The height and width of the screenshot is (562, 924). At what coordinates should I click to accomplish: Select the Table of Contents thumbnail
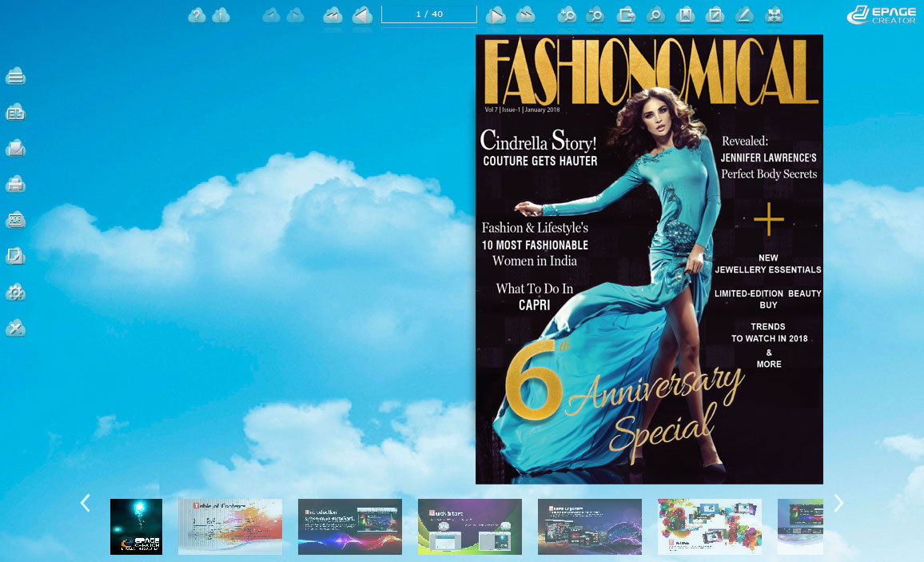click(x=230, y=527)
